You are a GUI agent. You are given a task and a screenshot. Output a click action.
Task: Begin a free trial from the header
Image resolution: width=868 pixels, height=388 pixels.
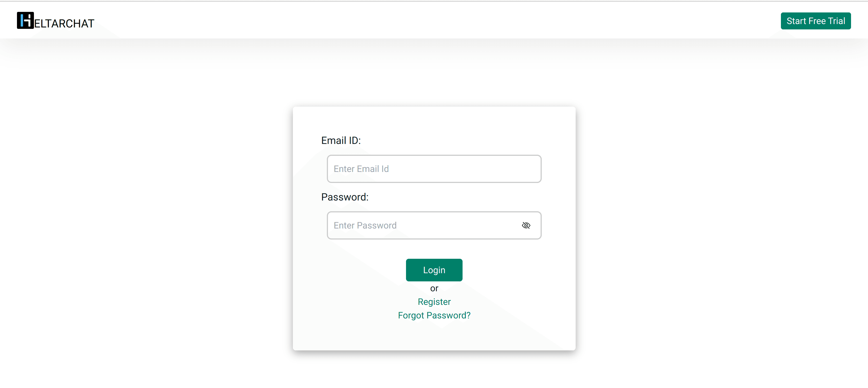point(815,21)
